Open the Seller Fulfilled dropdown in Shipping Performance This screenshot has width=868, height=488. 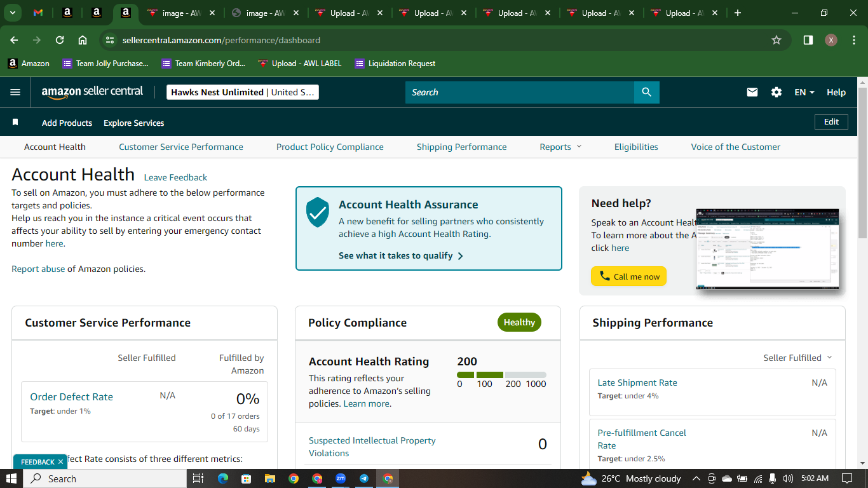(798, 358)
